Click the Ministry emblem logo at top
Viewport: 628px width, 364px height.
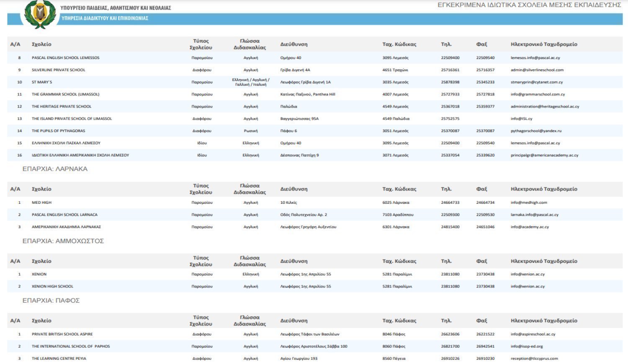(x=40, y=14)
